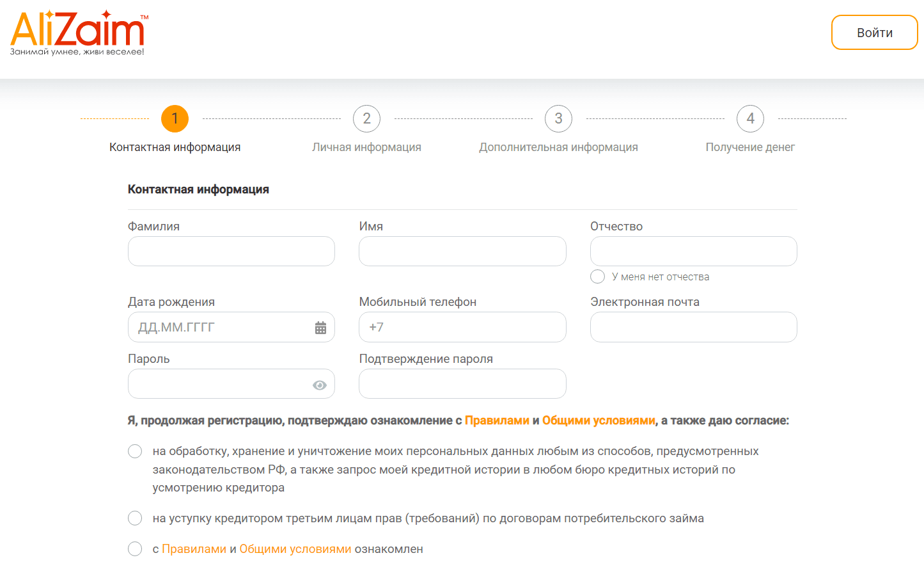Focus the Электронная почта field
Viewport: 924px width, 576px height.
click(693, 327)
